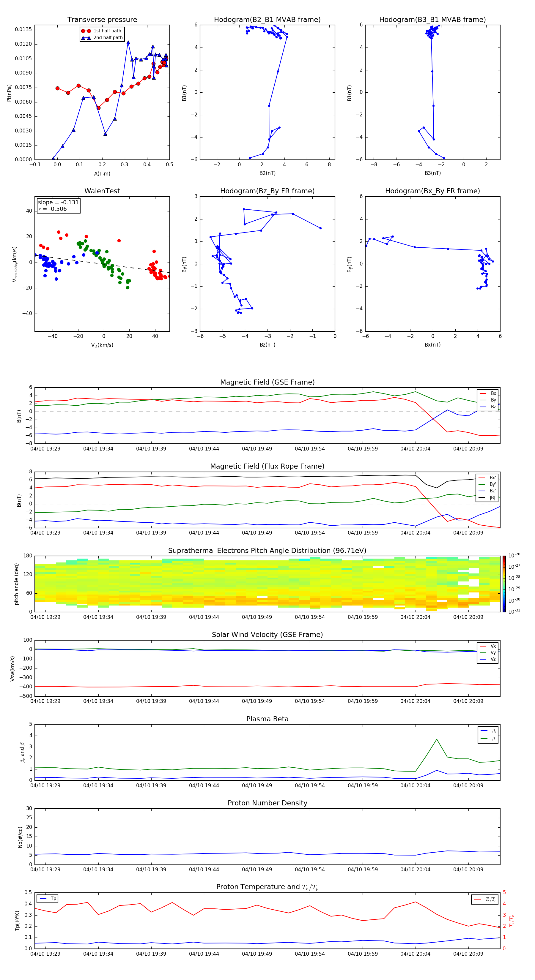Click the 'Tp' legend entry
The height and width of the screenshot is (980, 535).
click(48, 899)
